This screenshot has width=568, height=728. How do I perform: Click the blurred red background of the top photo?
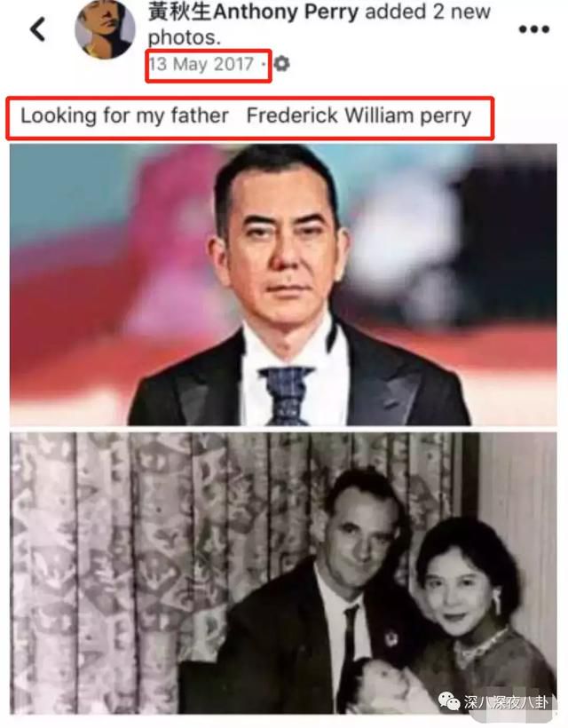coord(69,302)
